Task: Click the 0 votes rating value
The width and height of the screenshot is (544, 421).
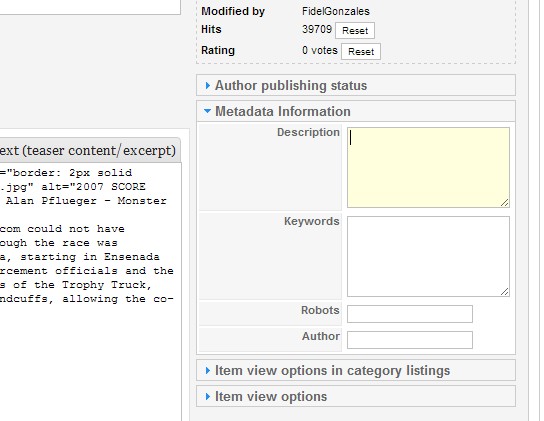Action: pos(320,50)
